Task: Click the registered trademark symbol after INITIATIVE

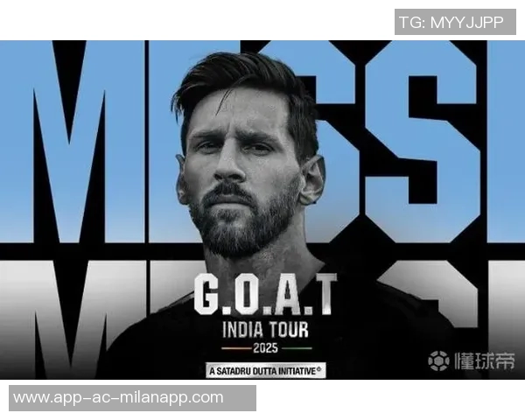Action: tap(318, 369)
